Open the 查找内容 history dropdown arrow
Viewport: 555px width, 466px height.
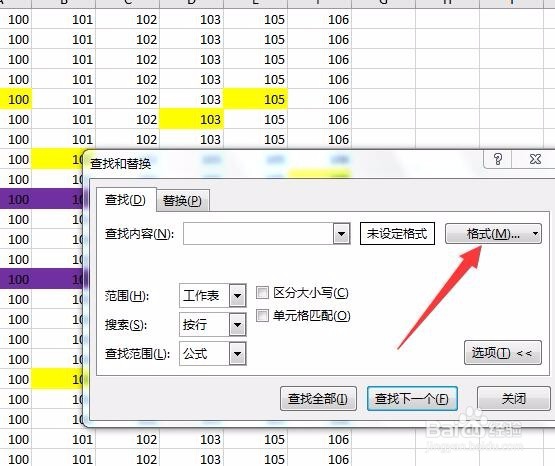click(342, 234)
